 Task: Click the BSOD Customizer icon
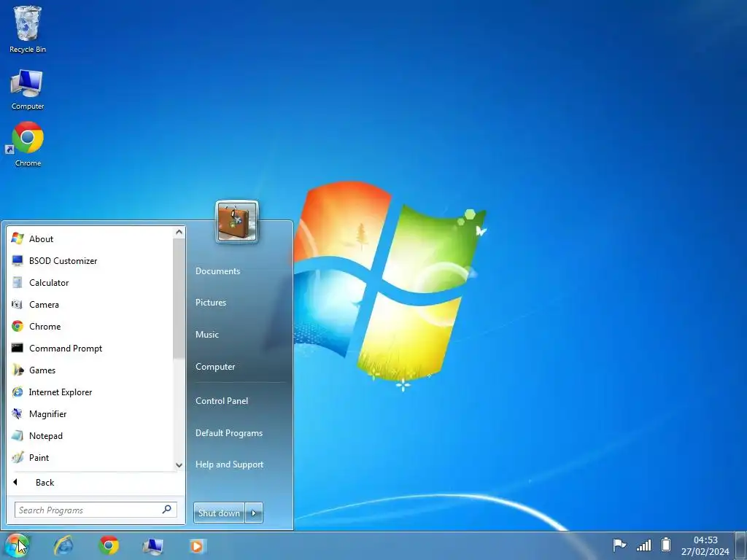[x=18, y=260]
